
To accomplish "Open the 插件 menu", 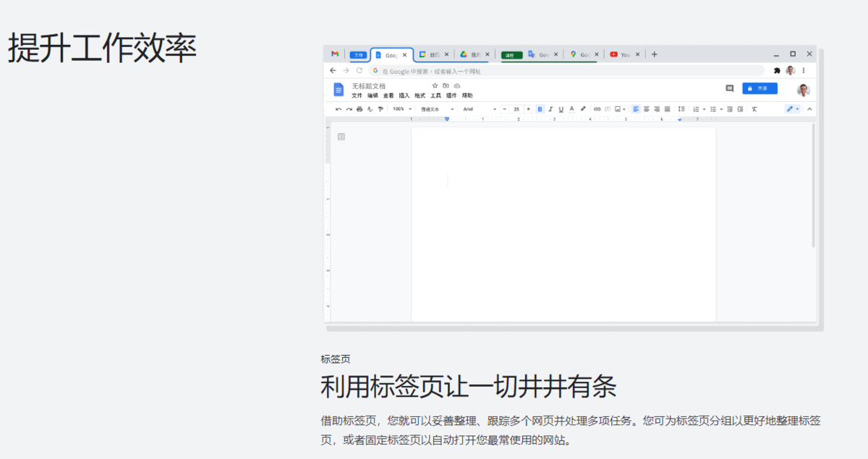I will click(451, 95).
